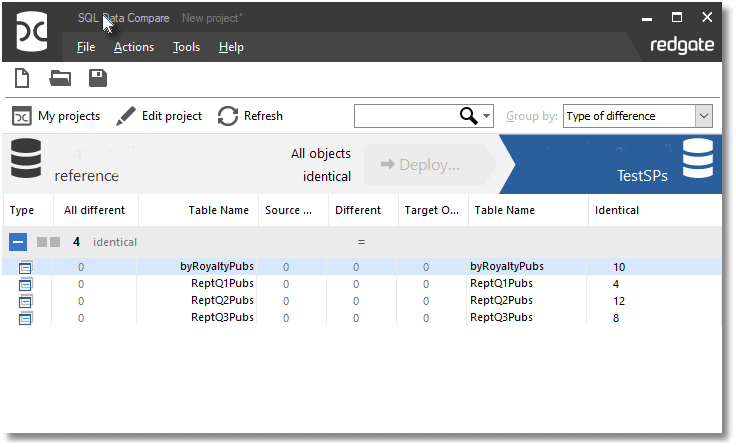Open the Tools menu
Screen dimensions: 736x447
point(186,47)
